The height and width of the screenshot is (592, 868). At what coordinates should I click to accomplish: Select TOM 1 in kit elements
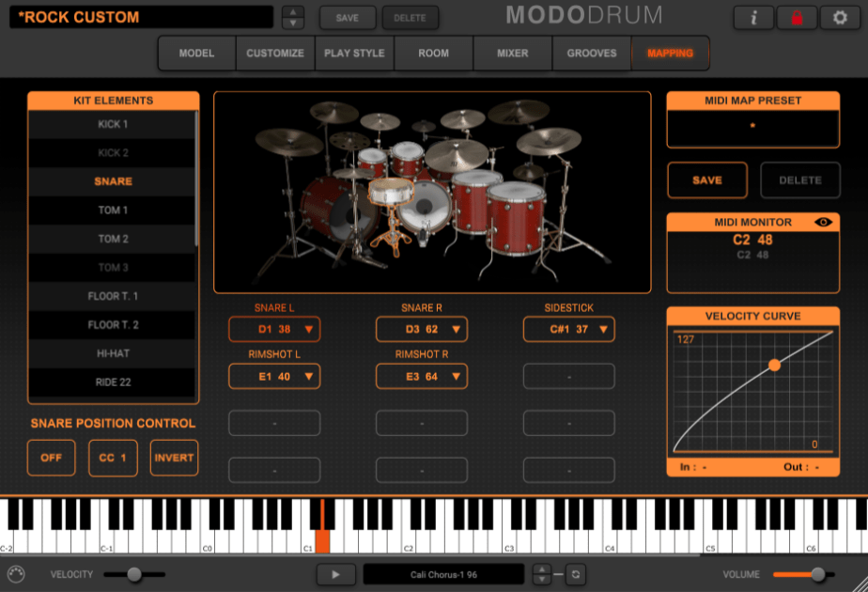113,210
